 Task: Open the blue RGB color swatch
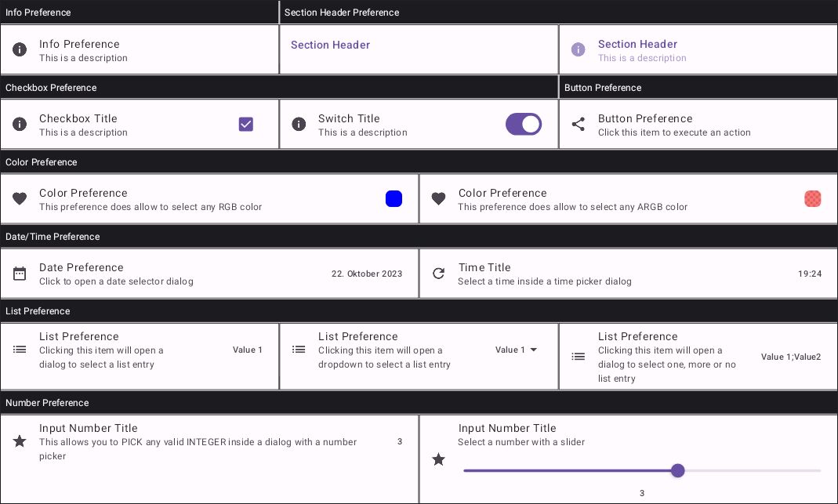pos(394,199)
